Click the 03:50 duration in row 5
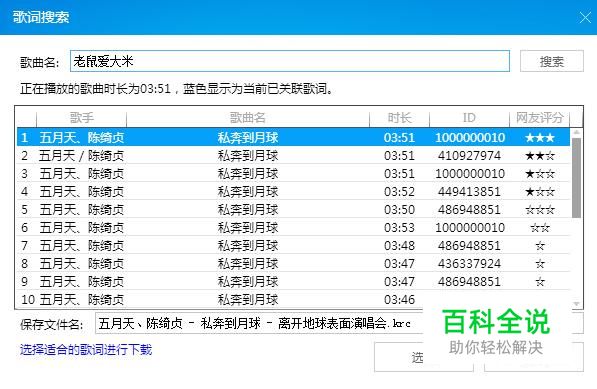 [x=399, y=209]
